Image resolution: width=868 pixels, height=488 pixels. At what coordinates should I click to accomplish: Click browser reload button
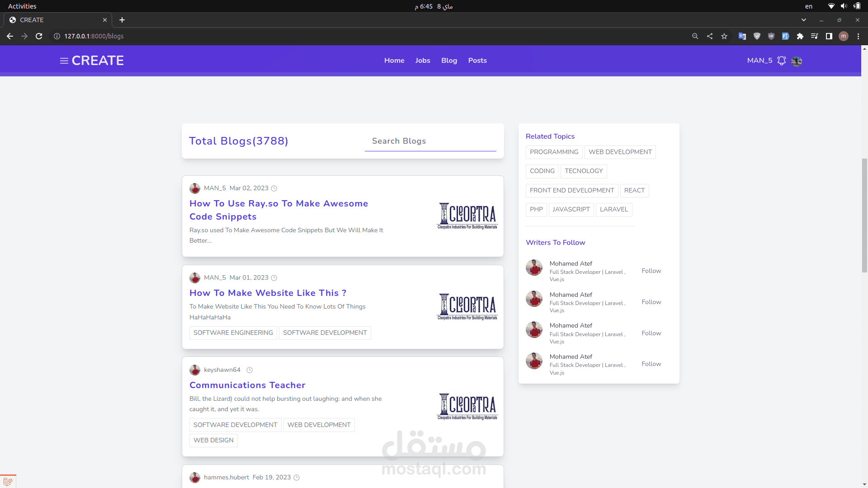point(39,36)
